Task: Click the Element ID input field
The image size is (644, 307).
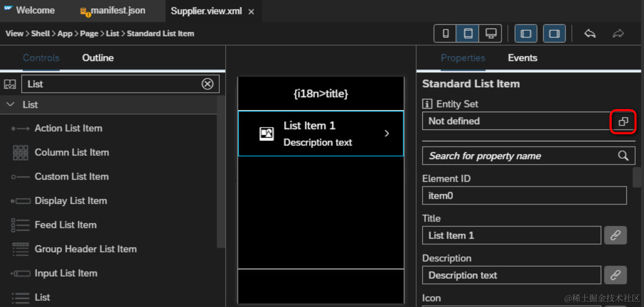Action: coord(524,195)
